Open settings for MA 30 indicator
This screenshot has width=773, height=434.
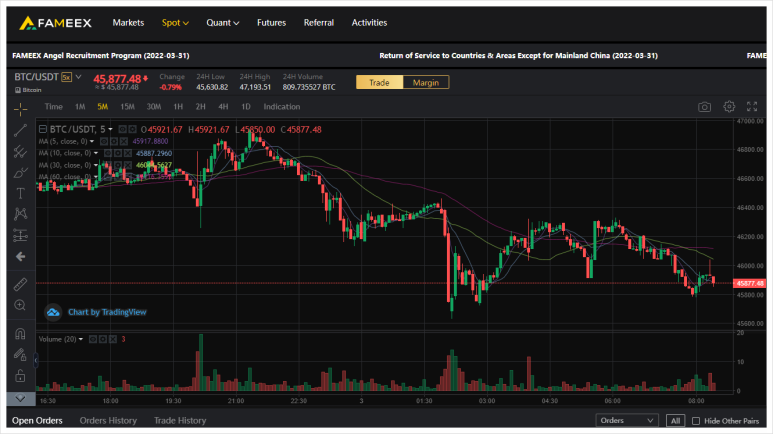click(x=118, y=165)
